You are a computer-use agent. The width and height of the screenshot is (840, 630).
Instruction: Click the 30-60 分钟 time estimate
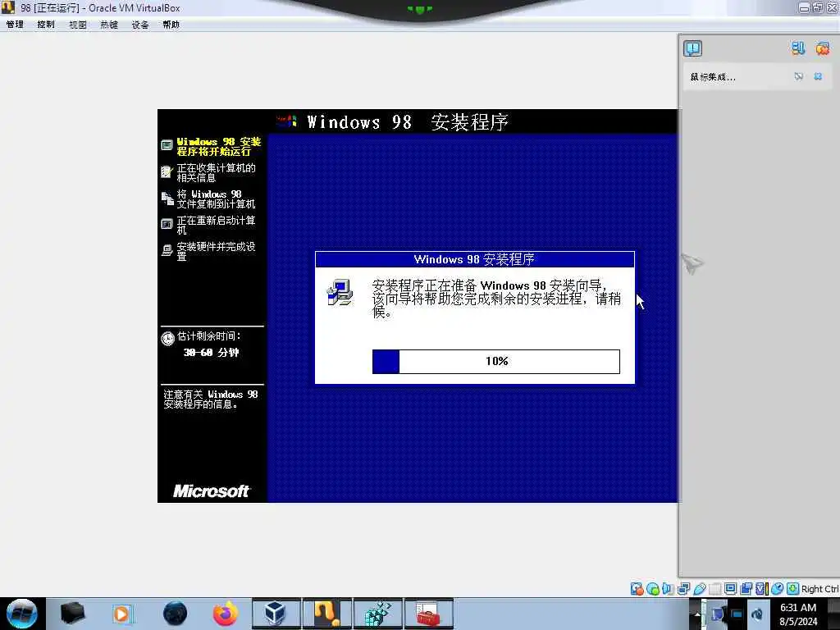(x=211, y=353)
